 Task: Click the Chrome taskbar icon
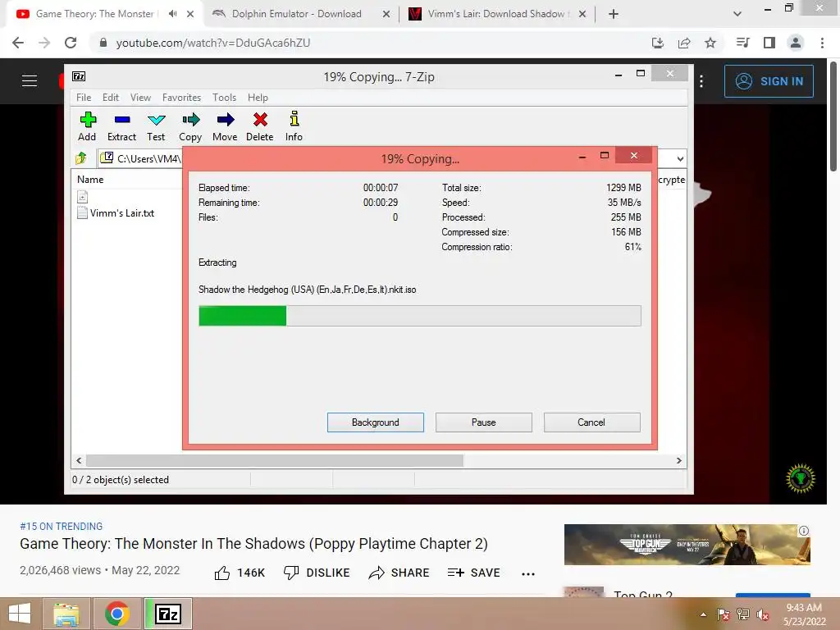point(117,614)
